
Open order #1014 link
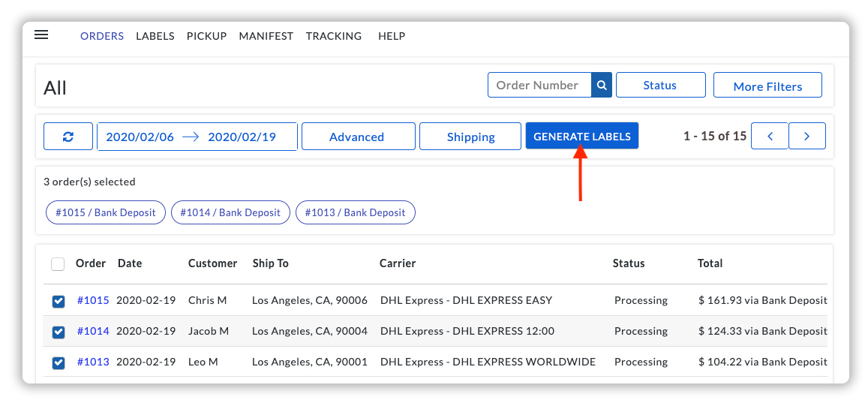point(93,331)
